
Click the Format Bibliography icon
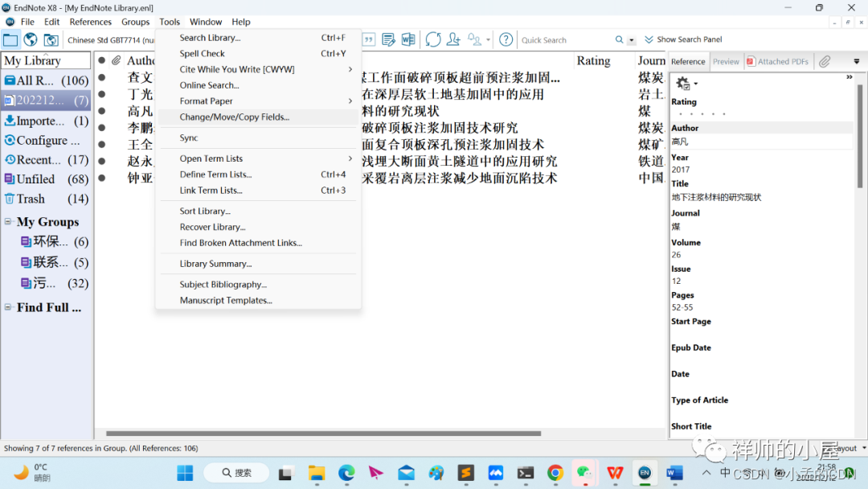(389, 40)
